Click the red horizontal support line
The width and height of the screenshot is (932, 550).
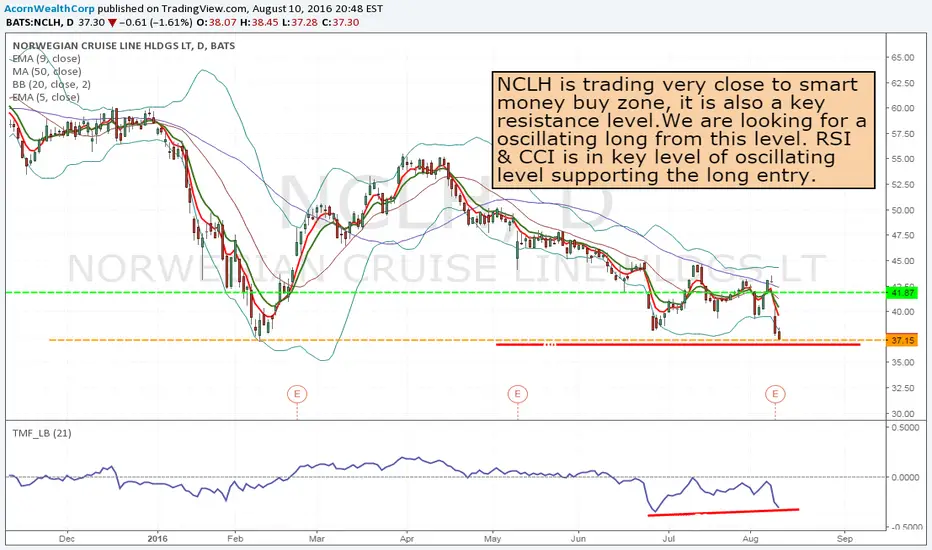tap(678, 344)
